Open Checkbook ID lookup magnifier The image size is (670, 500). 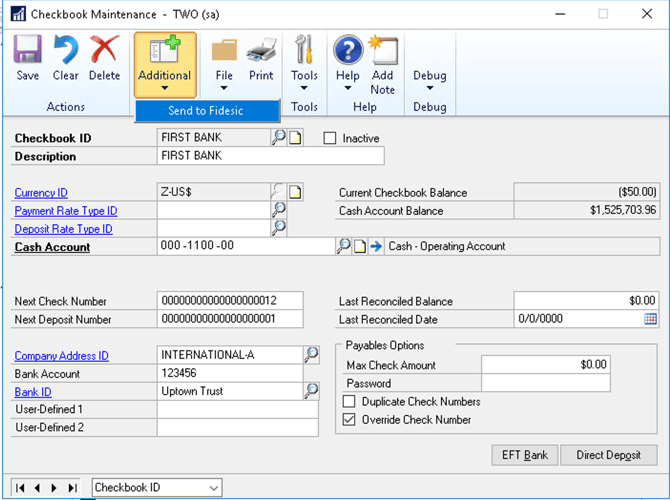click(279, 138)
